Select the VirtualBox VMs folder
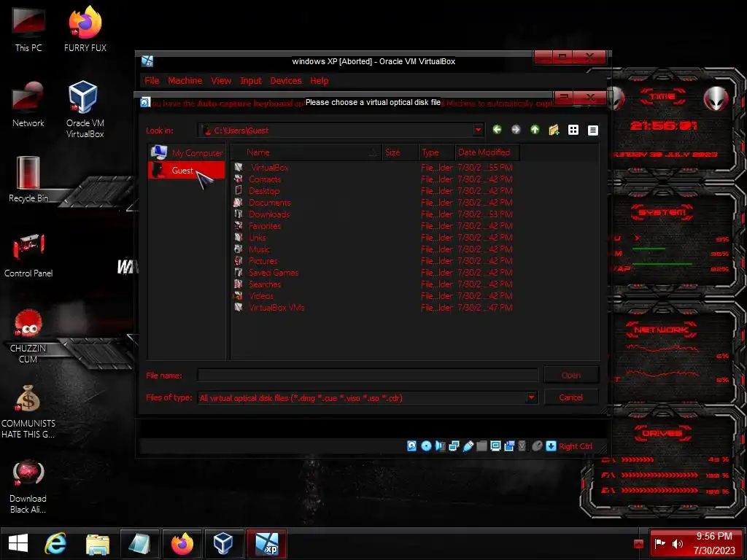This screenshot has height=560, width=747. (276, 308)
